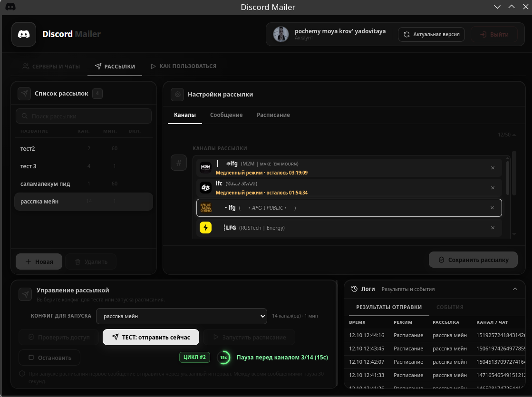Screen dimensions: 532x397
Task: Switch to the Каналы tab
Action: click(x=185, y=115)
